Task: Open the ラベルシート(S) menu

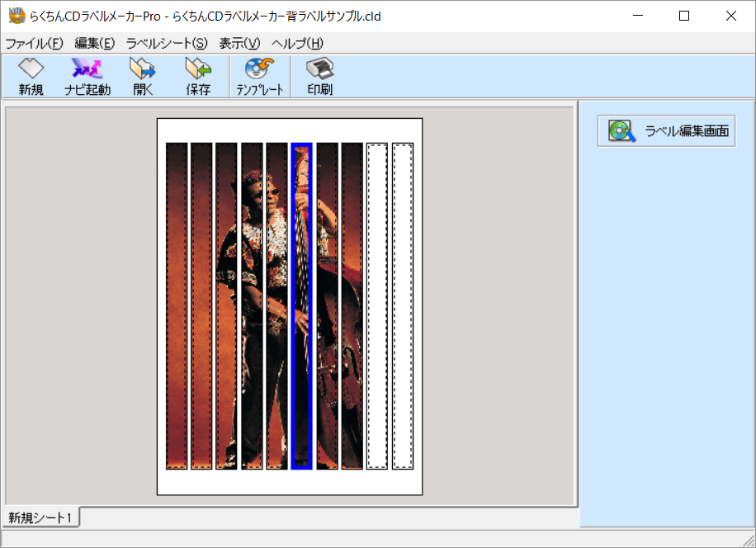Action: pos(167,44)
